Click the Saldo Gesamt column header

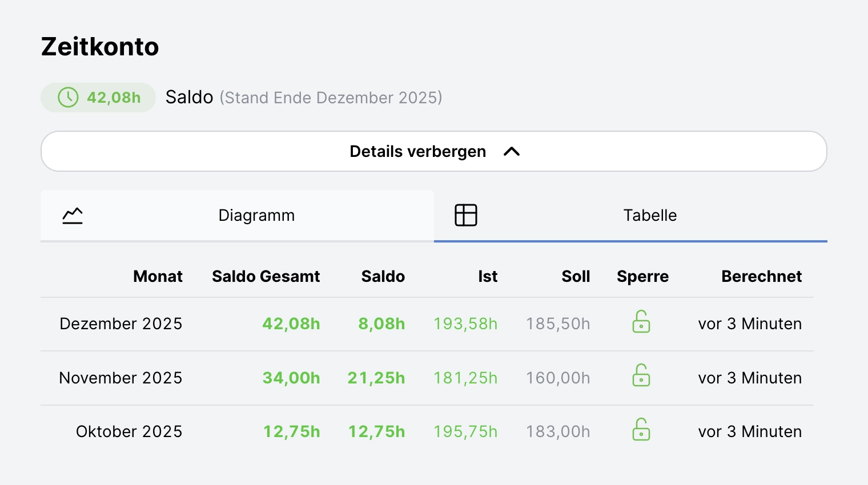[266, 276]
